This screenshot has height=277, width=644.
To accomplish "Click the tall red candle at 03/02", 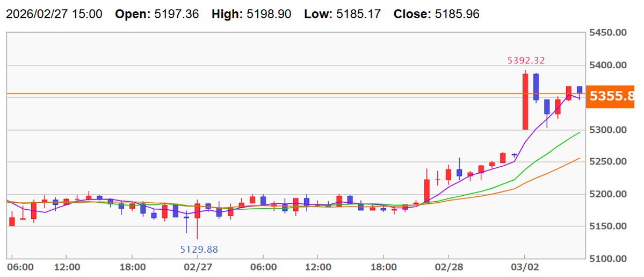I will [525, 101].
